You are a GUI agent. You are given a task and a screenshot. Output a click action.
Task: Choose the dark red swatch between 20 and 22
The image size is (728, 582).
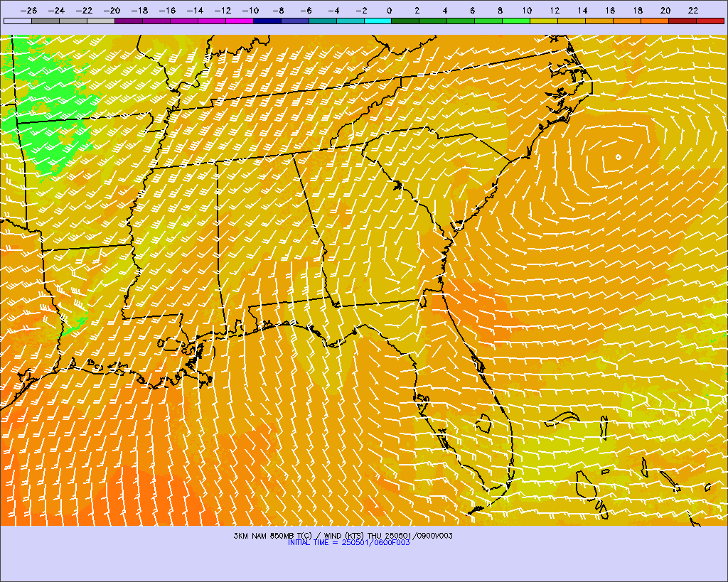(682, 21)
